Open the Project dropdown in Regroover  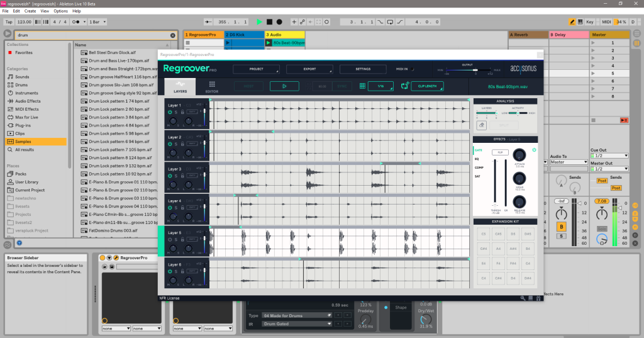[x=257, y=69]
